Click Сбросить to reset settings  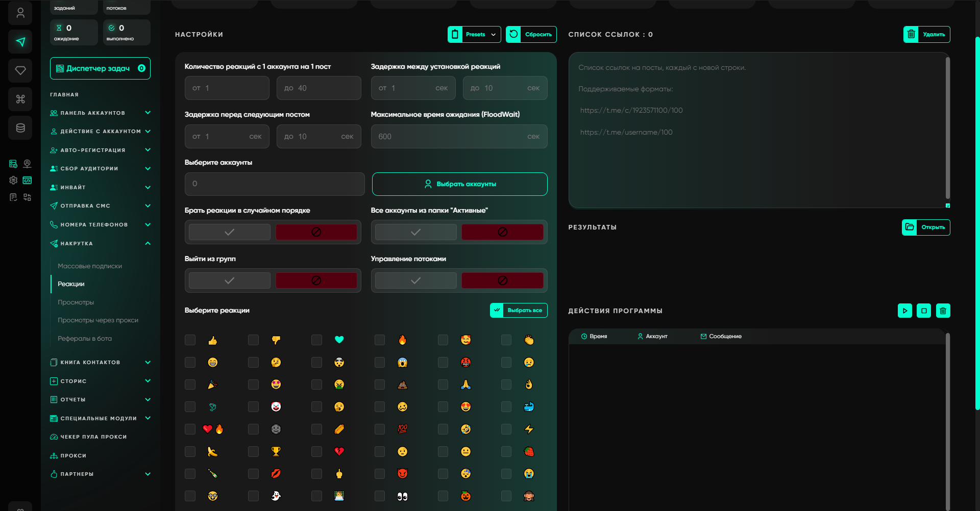tap(531, 35)
